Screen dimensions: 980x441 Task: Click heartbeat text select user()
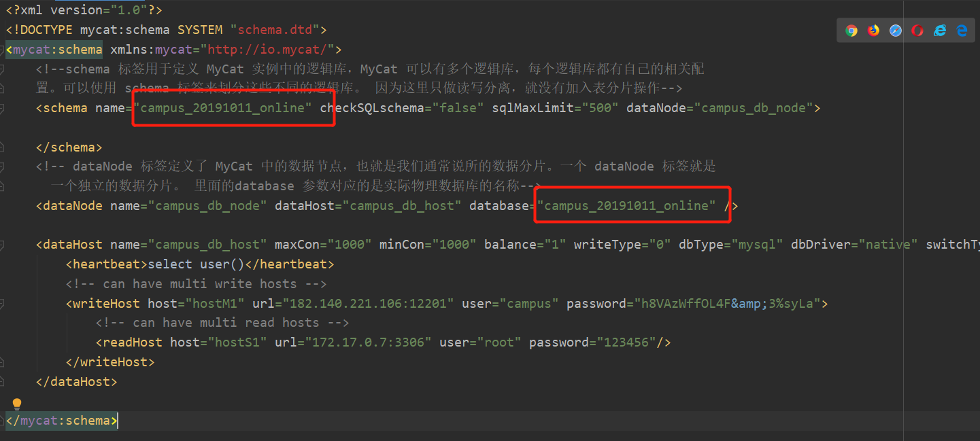coord(196,264)
